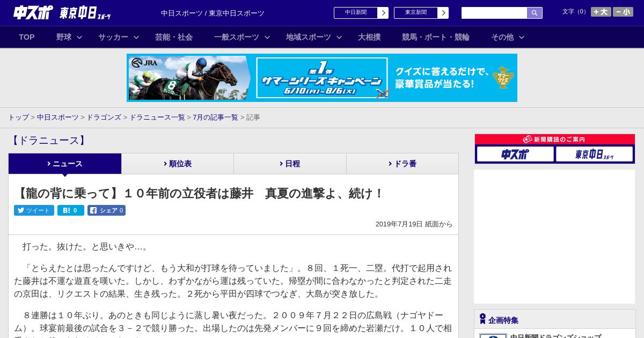
Task: Open 野球 navigation menu
Action: click(64, 37)
